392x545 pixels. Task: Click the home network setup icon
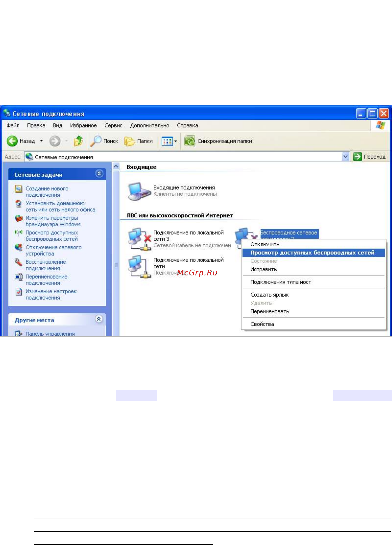tap(18, 204)
